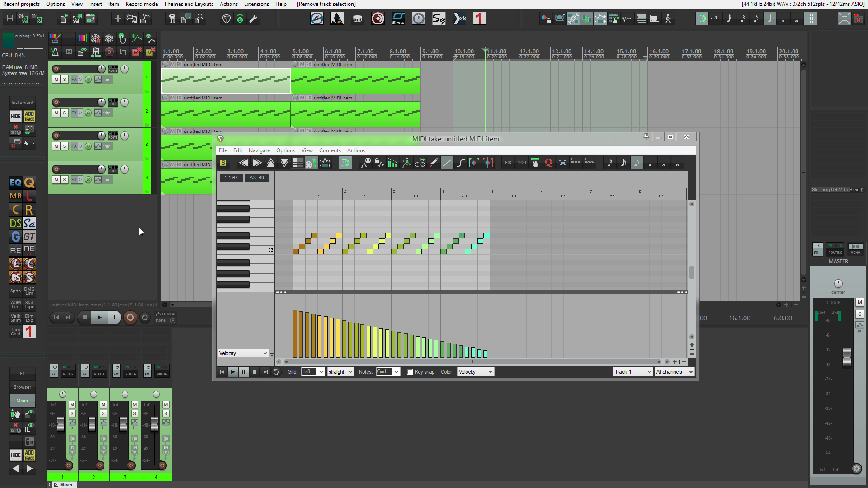Click the red Q quantize icon in MIDI editor
868x488 pixels.
tap(548, 163)
